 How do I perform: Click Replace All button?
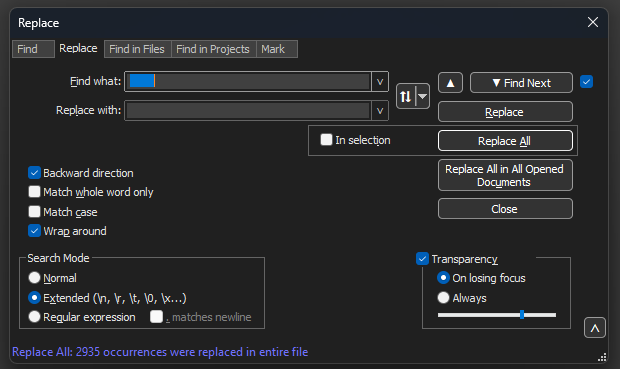[505, 141]
